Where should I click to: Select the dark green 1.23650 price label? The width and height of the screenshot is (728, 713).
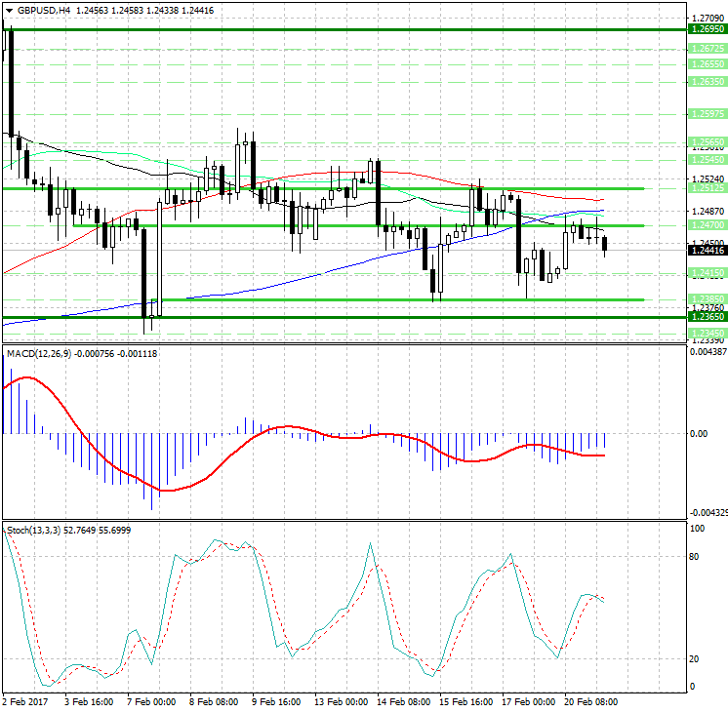pos(707,317)
